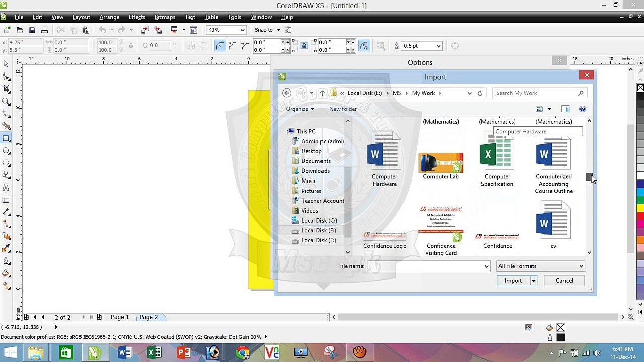
Task: Select the Blend tool in the toolbox
Action: pos(6,237)
